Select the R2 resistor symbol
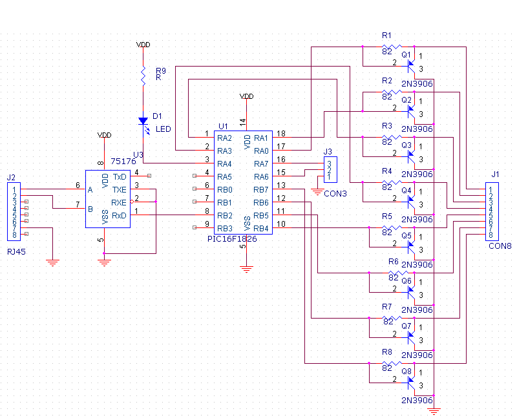The image size is (517, 420). [392, 92]
